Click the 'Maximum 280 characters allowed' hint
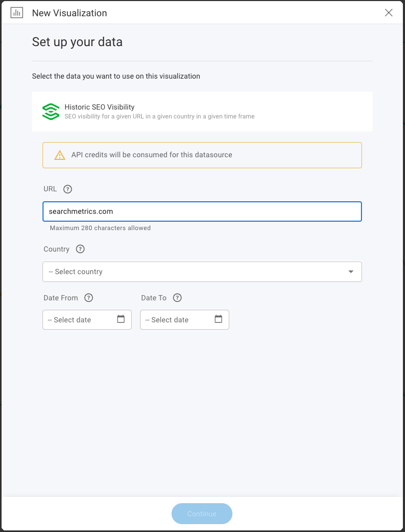The width and height of the screenshot is (405, 532). point(100,228)
